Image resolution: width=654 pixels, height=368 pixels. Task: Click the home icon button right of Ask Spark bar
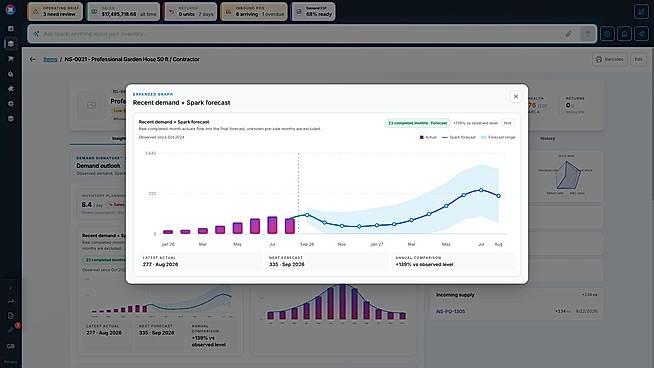pos(624,34)
